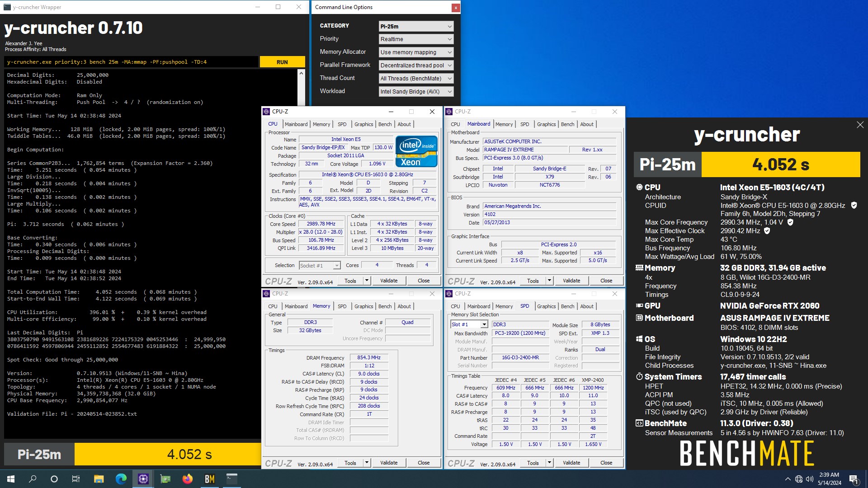Select CPU tab in CPU-Z SPD window
The height and width of the screenshot is (488, 868).
[455, 306]
